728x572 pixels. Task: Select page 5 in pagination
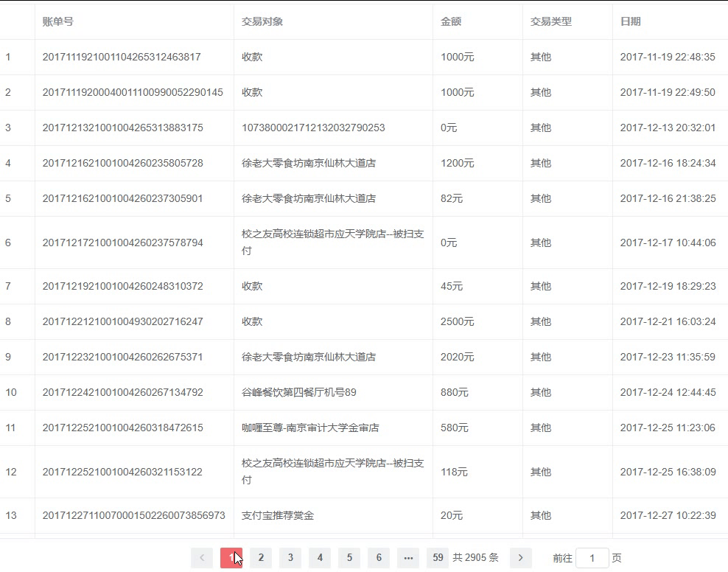[x=349, y=558]
